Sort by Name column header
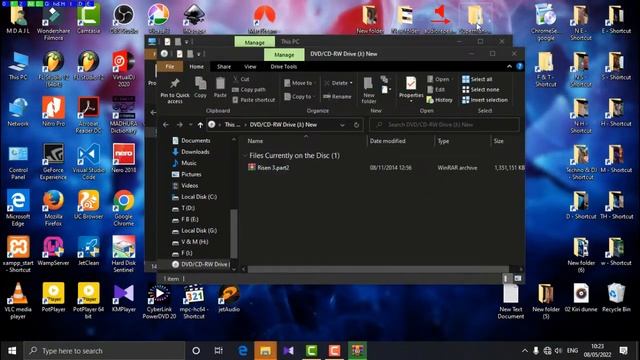The height and width of the screenshot is (360, 640). click(255, 141)
